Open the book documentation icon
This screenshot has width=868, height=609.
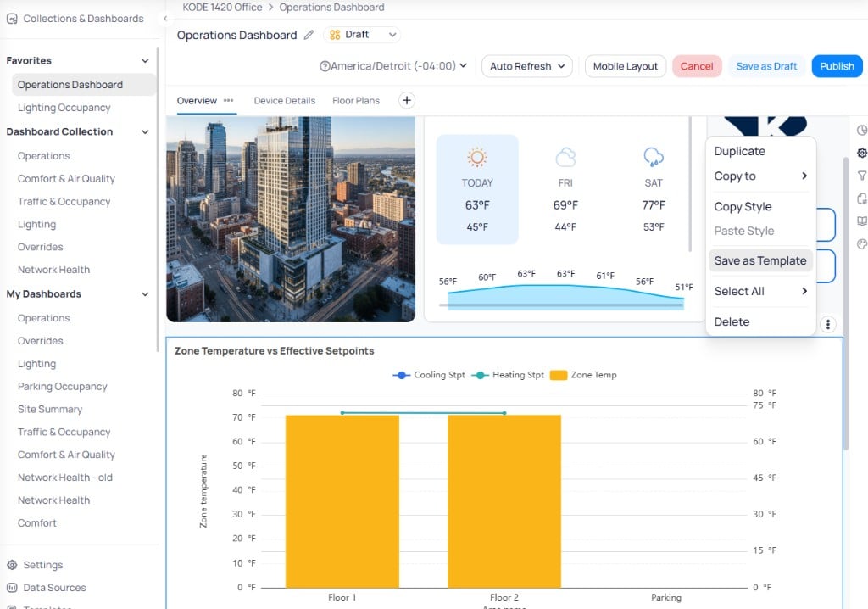[x=862, y=221]
